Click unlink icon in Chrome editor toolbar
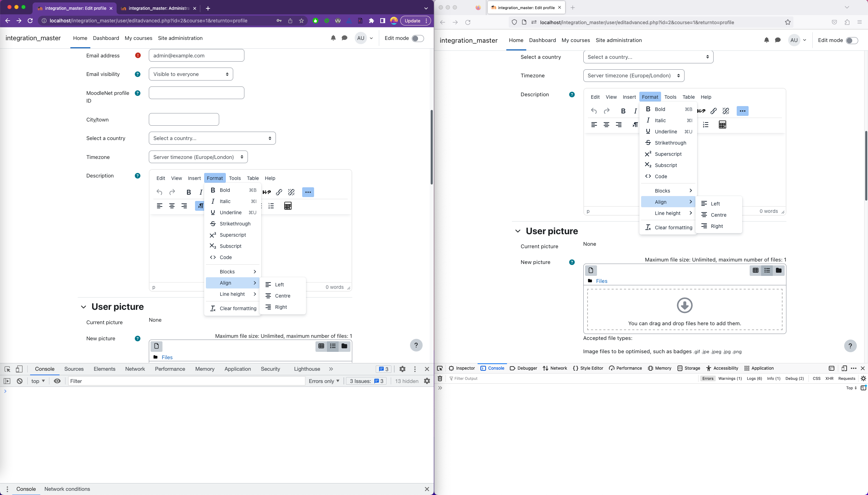The width and height of the screenshot is (868, 495). (291, 192)
